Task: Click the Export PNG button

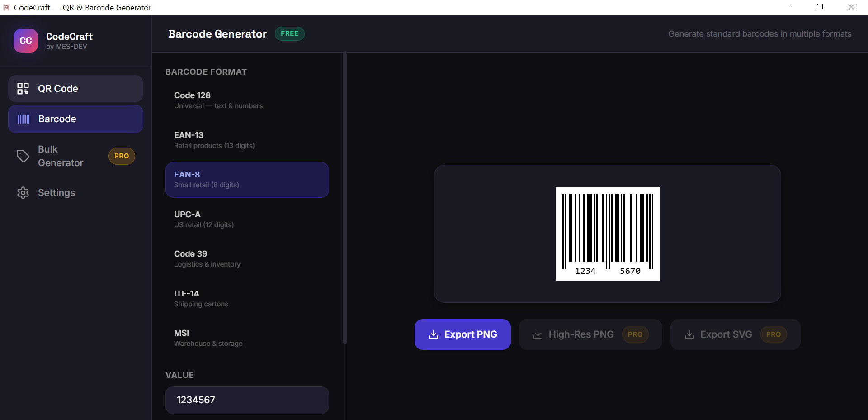Action: pos(462,334)
